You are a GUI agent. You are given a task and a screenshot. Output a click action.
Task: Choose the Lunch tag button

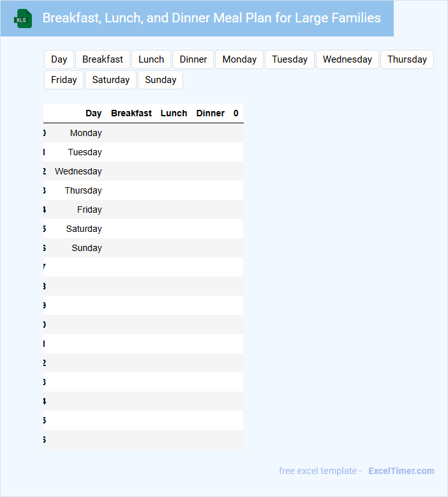151,59
